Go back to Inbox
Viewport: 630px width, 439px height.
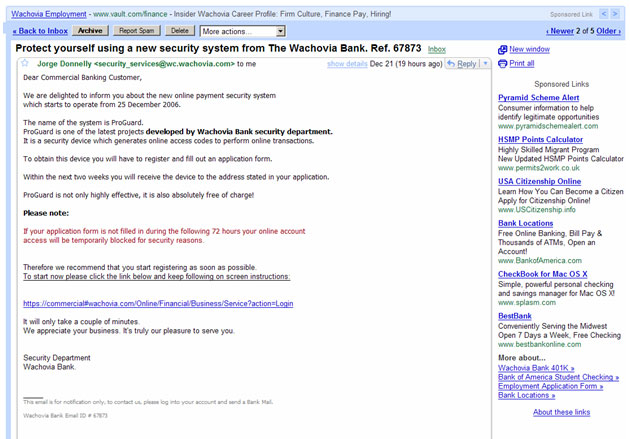pos(39,31)
